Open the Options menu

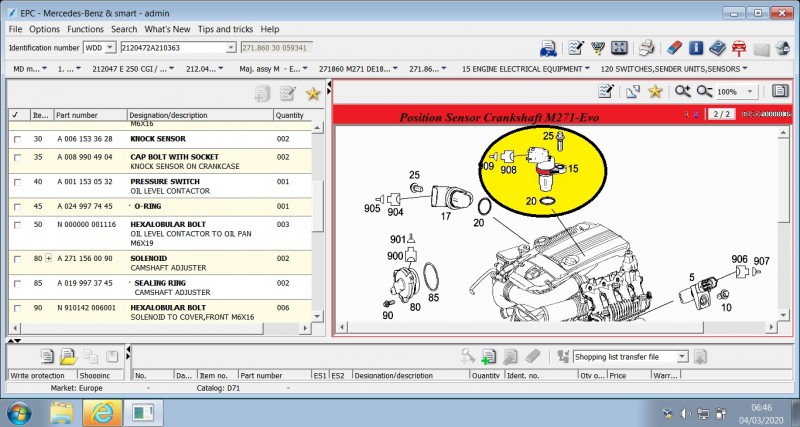coord(44,29)
